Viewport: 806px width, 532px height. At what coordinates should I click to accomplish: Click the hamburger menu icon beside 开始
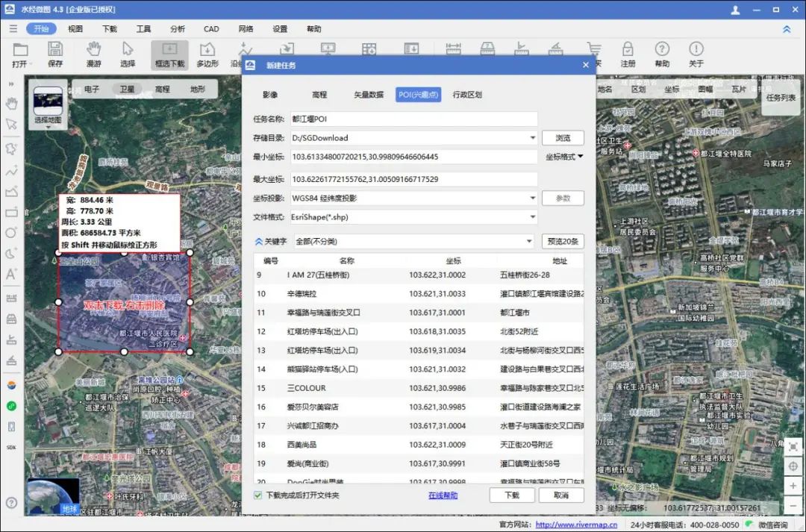13,29
